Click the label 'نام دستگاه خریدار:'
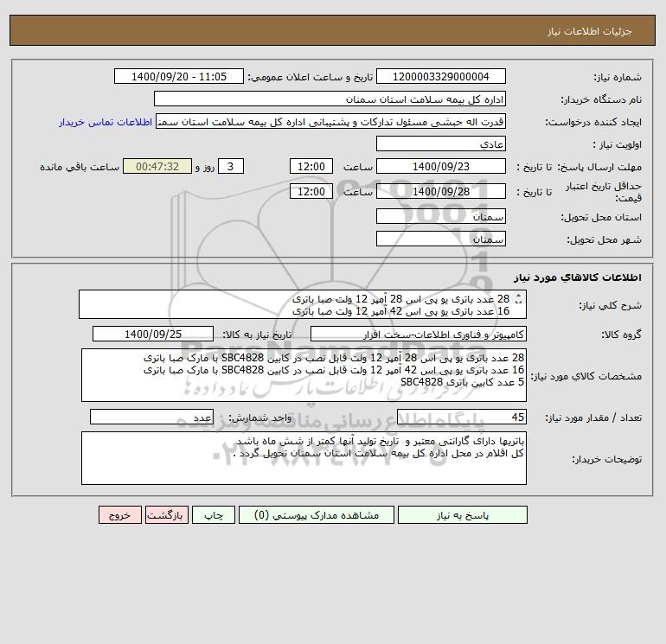This screenshot has width=666, height=644. tap(601, 99)
